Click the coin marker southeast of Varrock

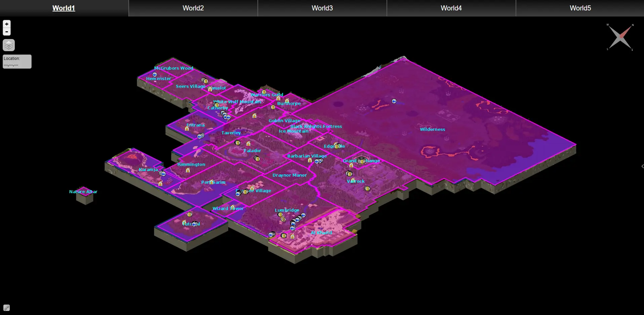tap(367, 188)
